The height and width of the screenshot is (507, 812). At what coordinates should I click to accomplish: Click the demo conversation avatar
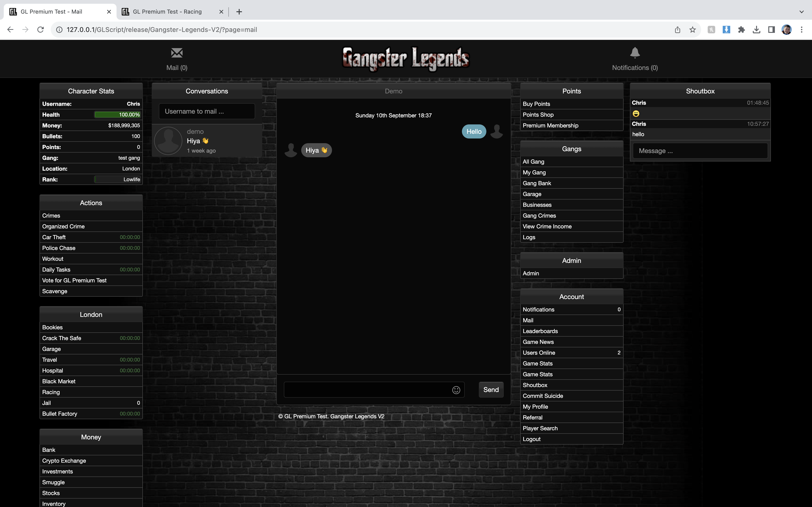[168, 141]
